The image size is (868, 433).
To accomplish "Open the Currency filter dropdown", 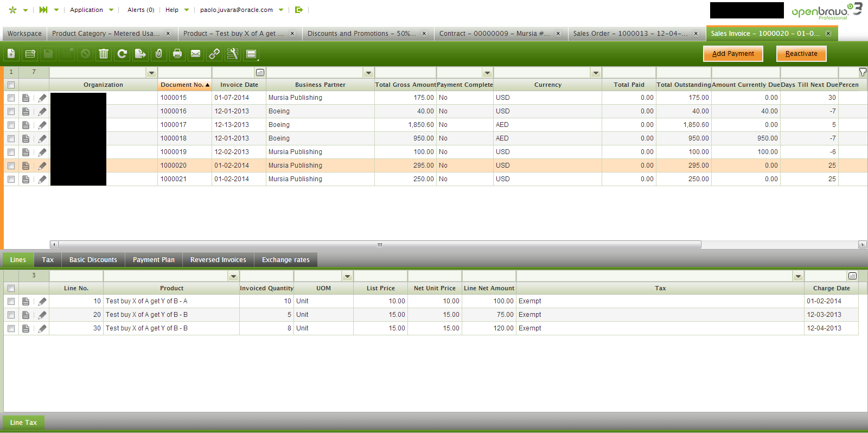I will point(596,73).
